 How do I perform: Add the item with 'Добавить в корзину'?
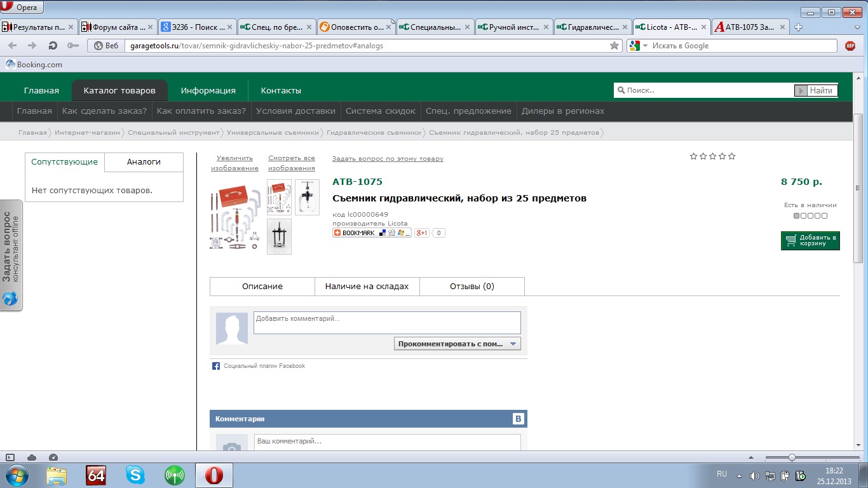tap(810, 241)
